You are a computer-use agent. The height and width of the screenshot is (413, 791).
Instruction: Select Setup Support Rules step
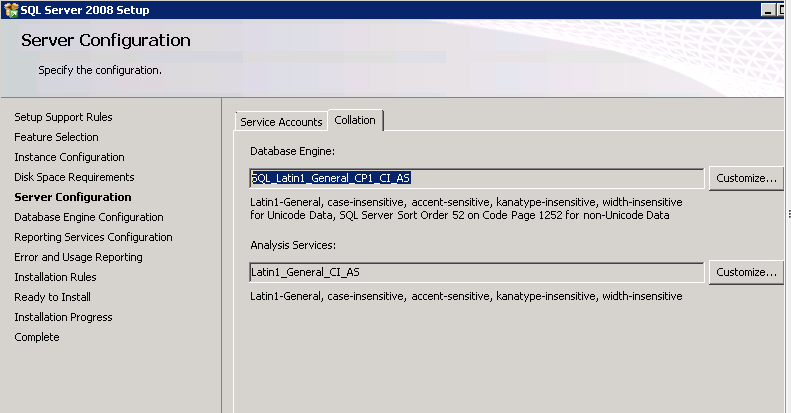click(63, 117)
